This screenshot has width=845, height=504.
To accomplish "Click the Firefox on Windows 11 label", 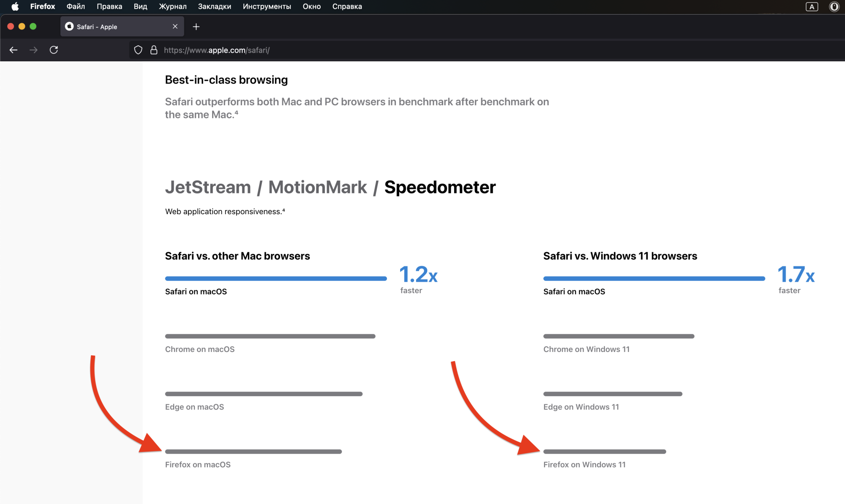I will click(584, 465).
